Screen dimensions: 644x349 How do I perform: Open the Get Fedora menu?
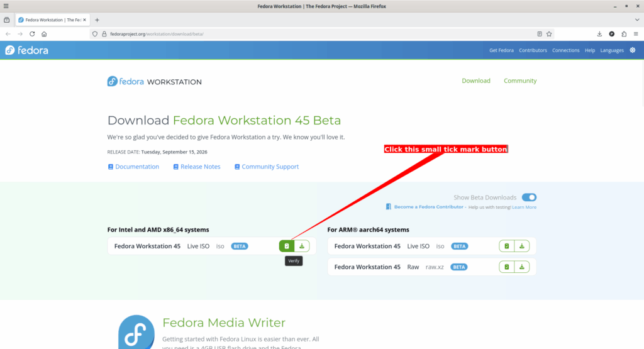(501, 50)
